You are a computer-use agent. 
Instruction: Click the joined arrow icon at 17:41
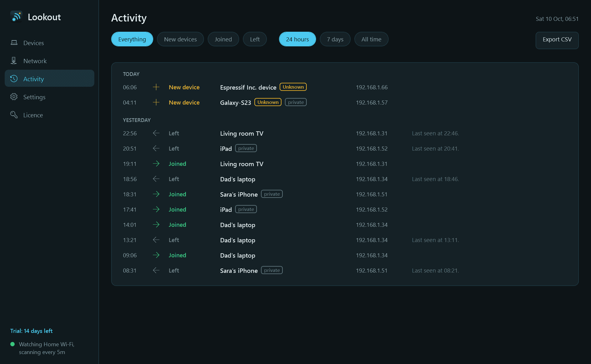(x=156, y=209)
